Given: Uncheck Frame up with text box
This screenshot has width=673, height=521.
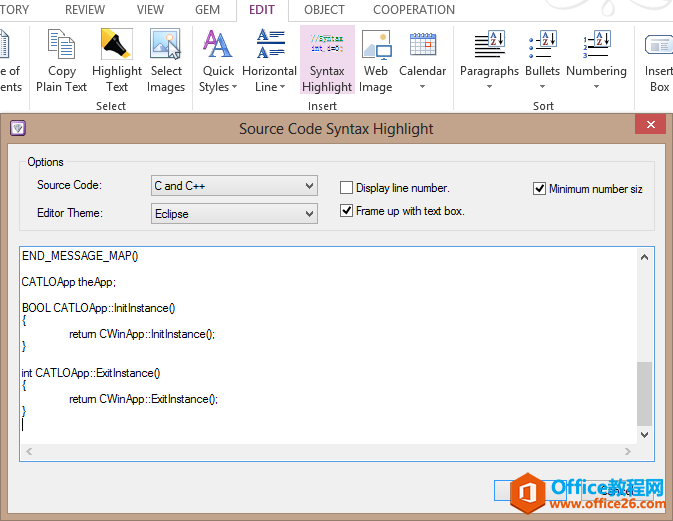Looking at the screenshot, I should point(347,211).
